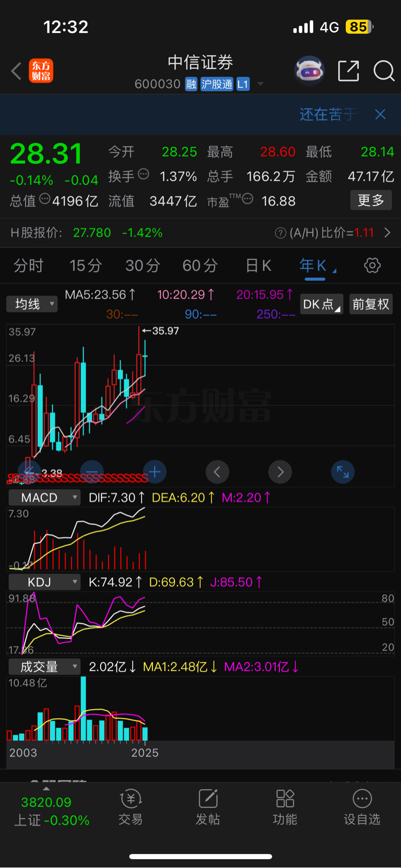Tap the 10:20.29 moving average value
The height and width of the screenshot is (868, 401).
185,295
